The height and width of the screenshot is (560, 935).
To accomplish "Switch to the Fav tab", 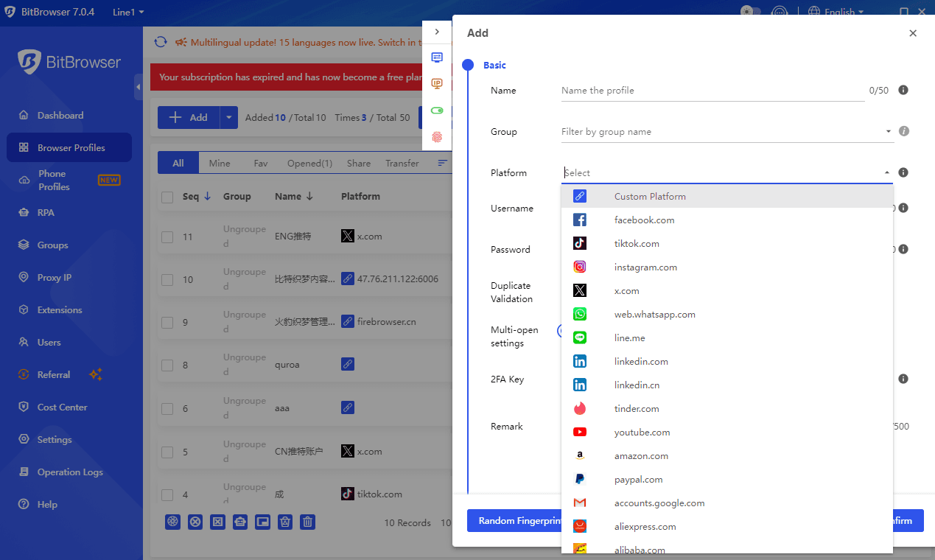I will point(261,163).
